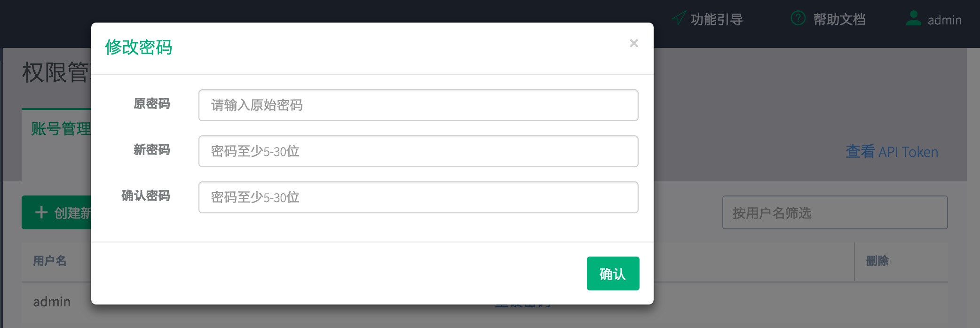Click the green 确认 button
The width and height of the screenshot is (980, 328).
pyautogui.click(x=613, y=273)
